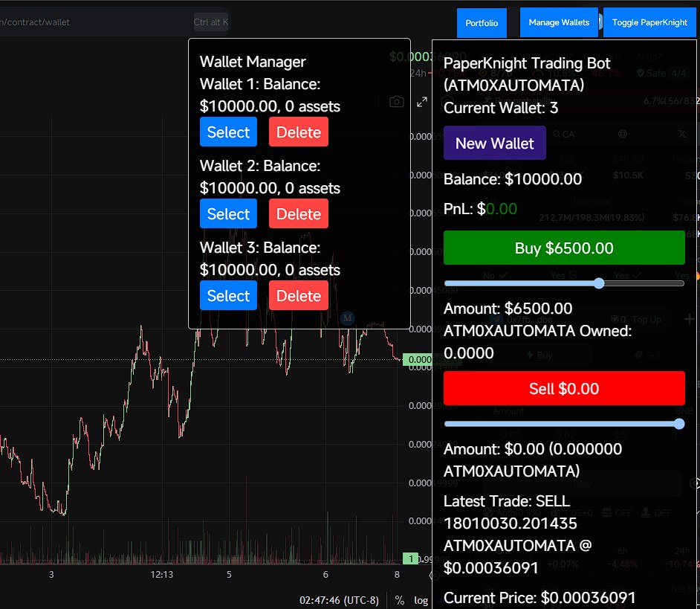Adjust the buy amount slider handle
700x609 pixels.
[599, 283]
